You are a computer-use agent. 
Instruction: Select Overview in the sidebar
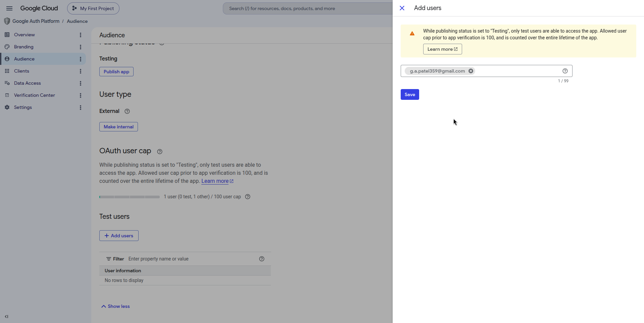coord(24,35)
